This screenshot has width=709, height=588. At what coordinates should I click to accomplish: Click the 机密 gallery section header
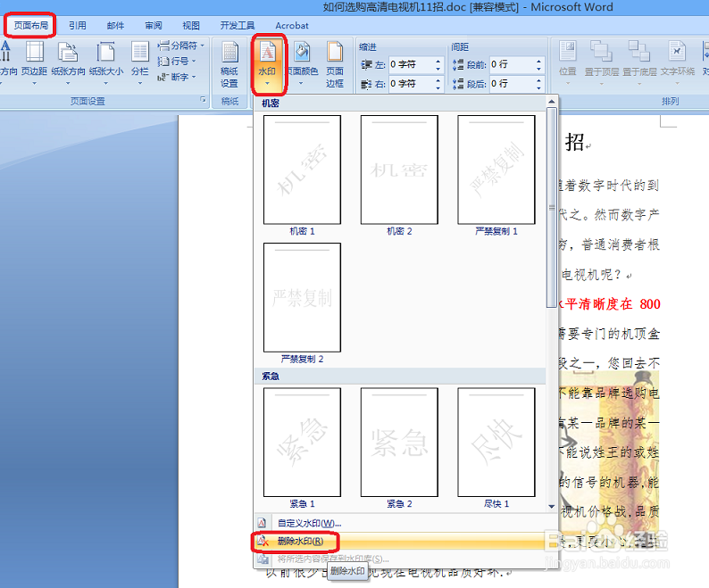pyautogui.click(x=400, y=104)
